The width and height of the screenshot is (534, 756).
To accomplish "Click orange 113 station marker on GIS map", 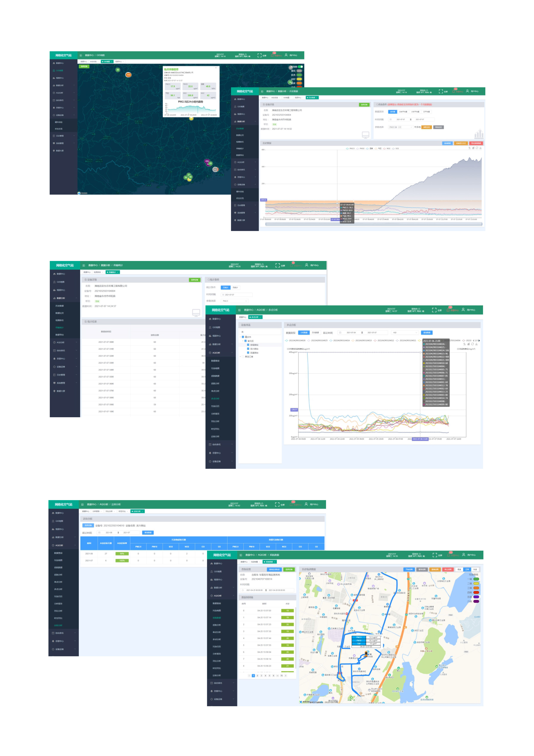I will coord(128,75).
